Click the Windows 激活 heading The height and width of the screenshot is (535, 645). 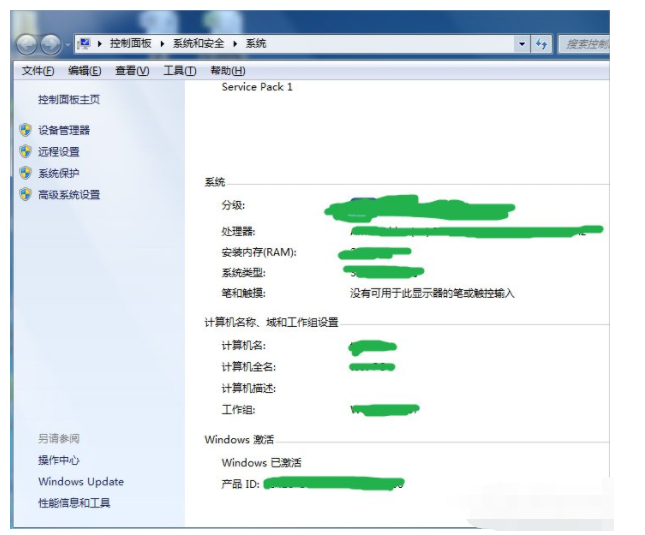239,440
